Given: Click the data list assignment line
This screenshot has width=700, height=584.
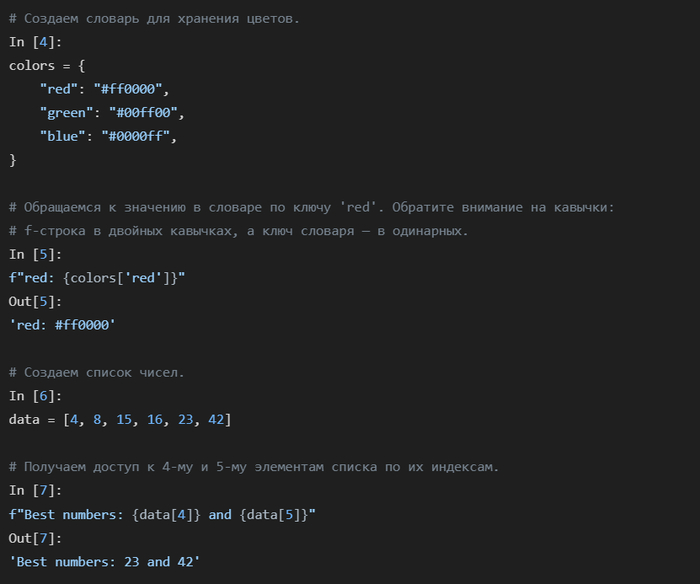Looking at the screenshot, I should tap(120, 419).
